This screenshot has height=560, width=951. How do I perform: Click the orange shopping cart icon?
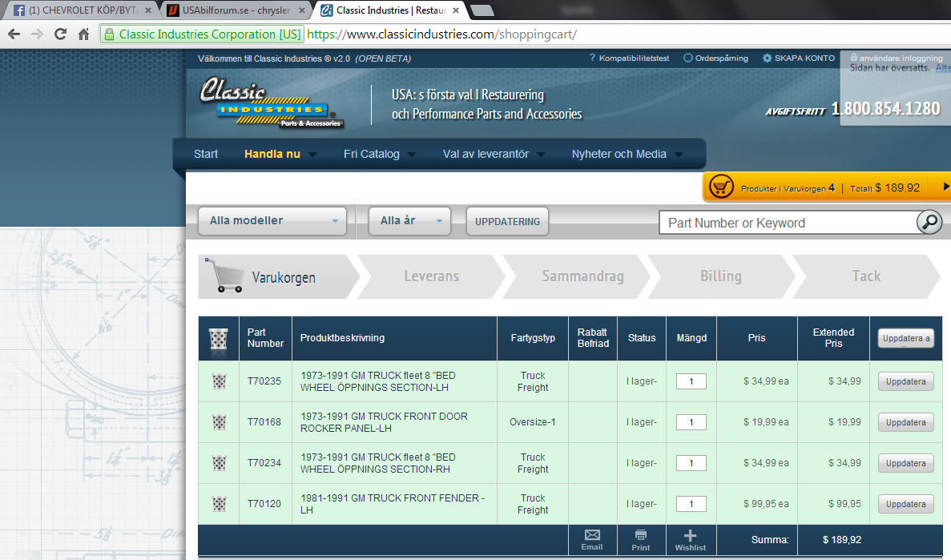pyautogui.click(x=722, y=187)
